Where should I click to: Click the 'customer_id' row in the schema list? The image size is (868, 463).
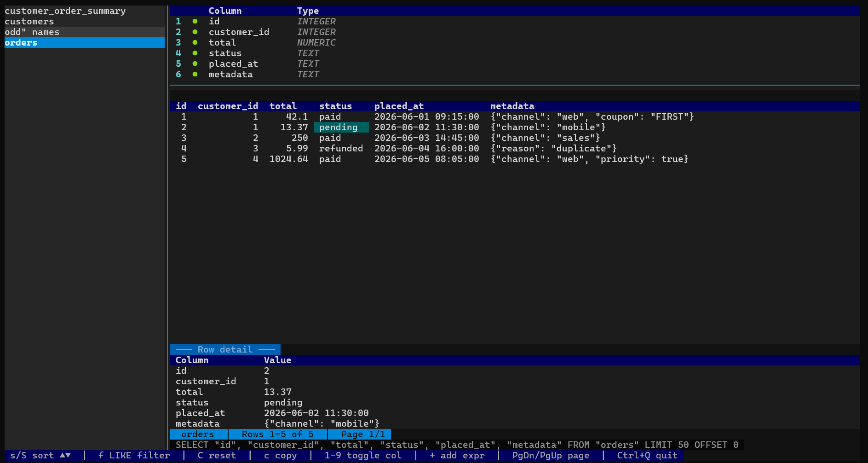(515, 32)
